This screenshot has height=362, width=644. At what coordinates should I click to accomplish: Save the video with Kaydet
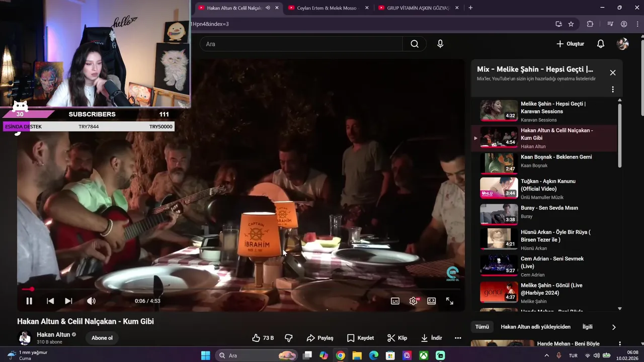(360, 338)
